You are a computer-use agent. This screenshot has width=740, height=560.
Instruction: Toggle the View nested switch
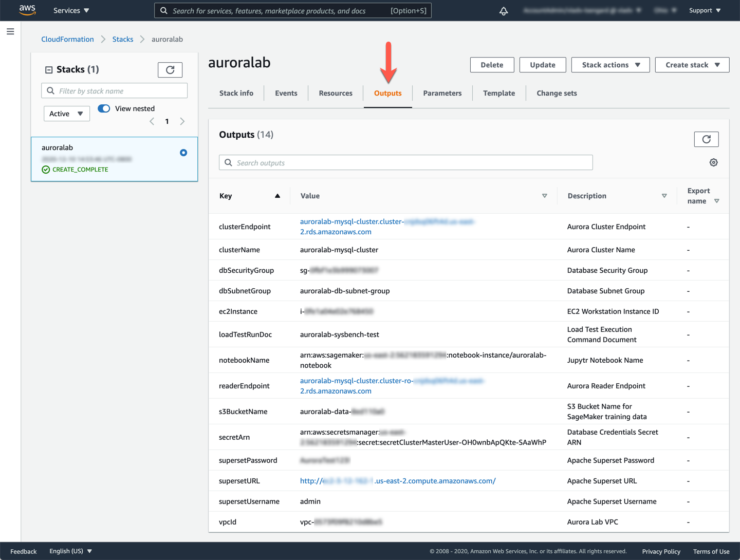click(x=104, y=108)
